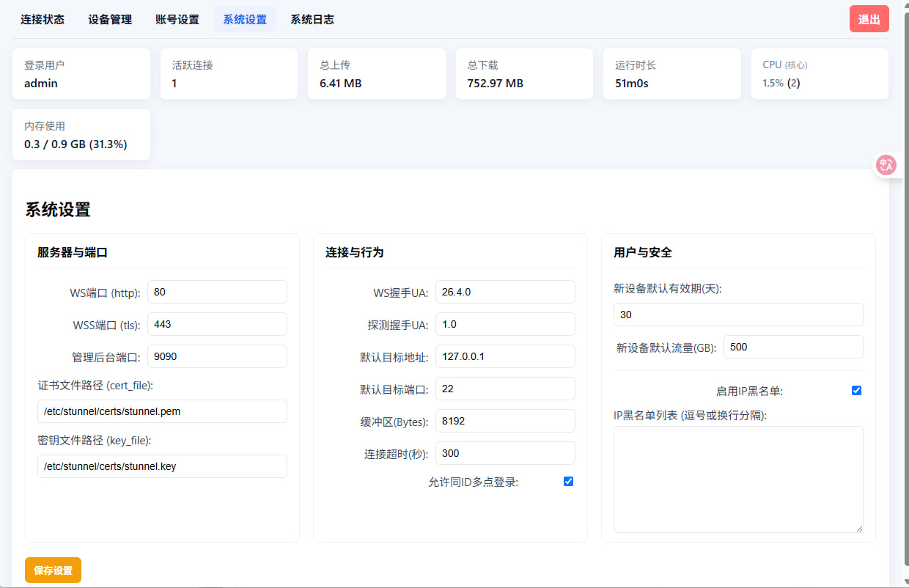Click the 证书文件路径 cert_file input
The height and width of the screenshot is (588, 909).
click(x=162, y=411)
